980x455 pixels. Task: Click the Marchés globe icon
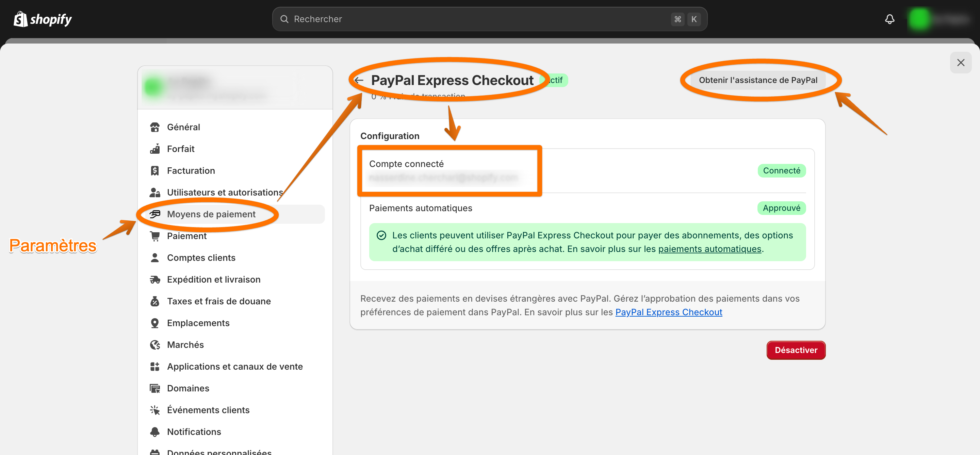(155, 345)
